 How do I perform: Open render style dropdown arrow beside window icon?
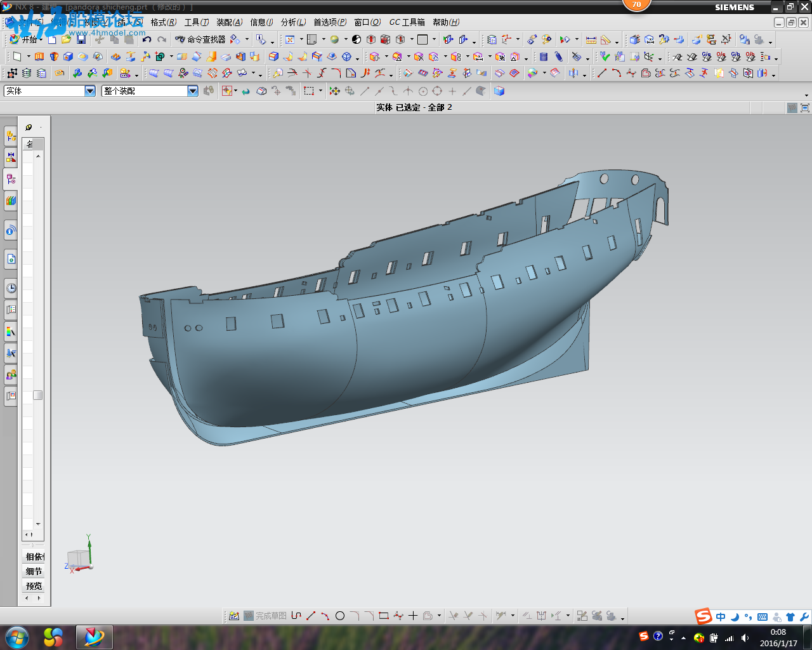[x=324, y=39]
